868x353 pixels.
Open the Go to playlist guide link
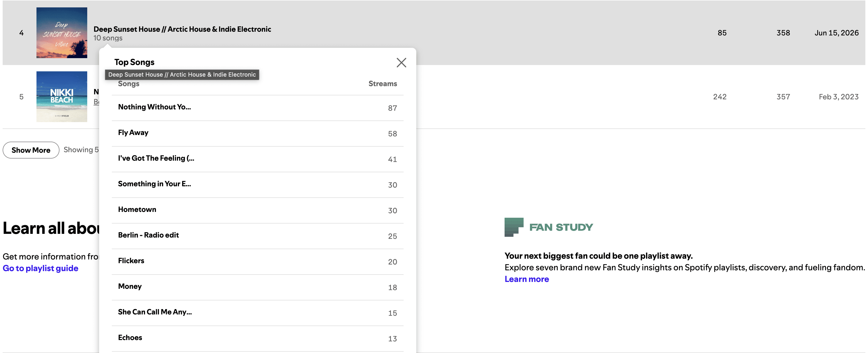pos(40,268)
